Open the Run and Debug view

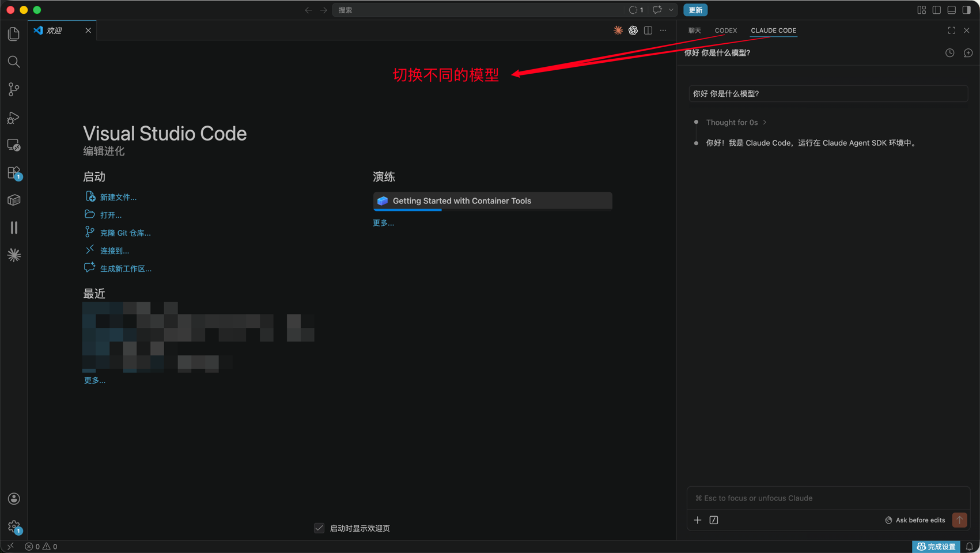(x=14, y=118)
